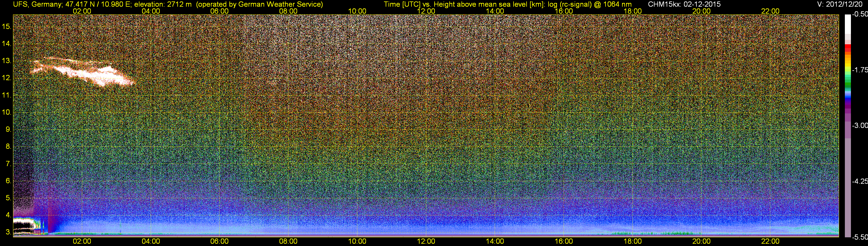Screen dimensions: 868x246
Task: Click the bottom axis time label 10:00
Action: 357,241
